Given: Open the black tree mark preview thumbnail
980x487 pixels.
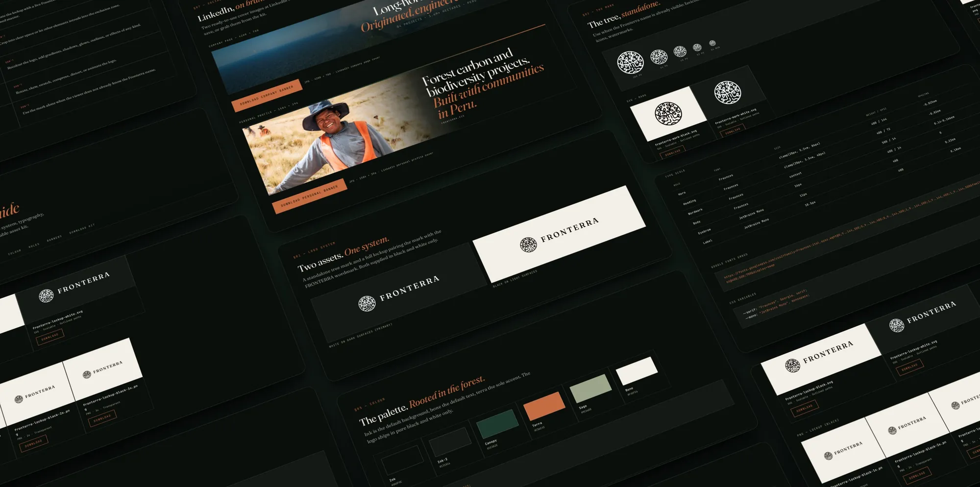Looking at the screenshot, I should pos(668,114).
